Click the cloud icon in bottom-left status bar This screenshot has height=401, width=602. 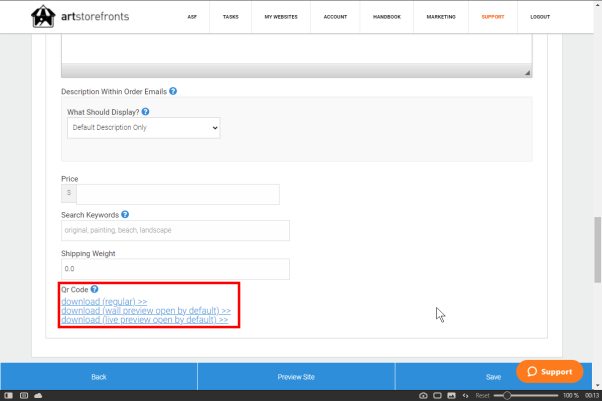[38, 396]
